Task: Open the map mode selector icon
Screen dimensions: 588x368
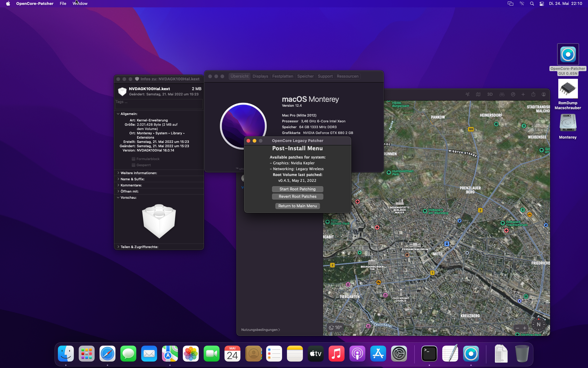Action: [478, 94]
